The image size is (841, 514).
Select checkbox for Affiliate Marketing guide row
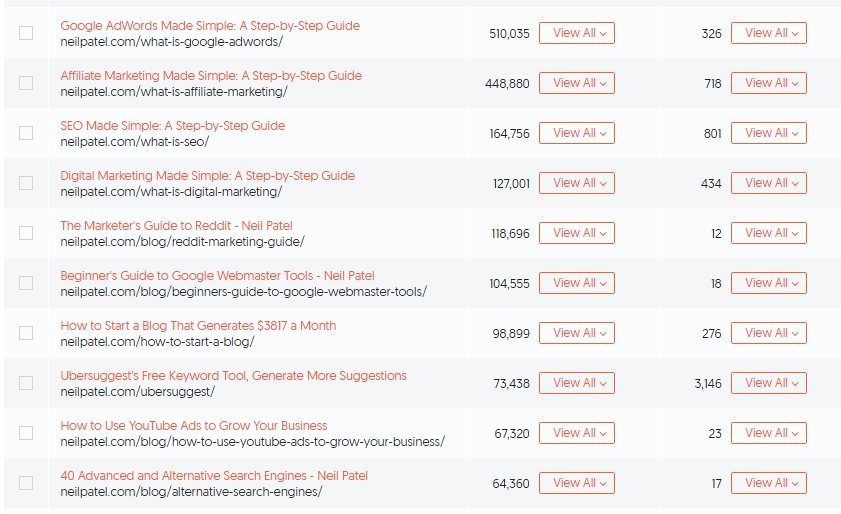26,83
